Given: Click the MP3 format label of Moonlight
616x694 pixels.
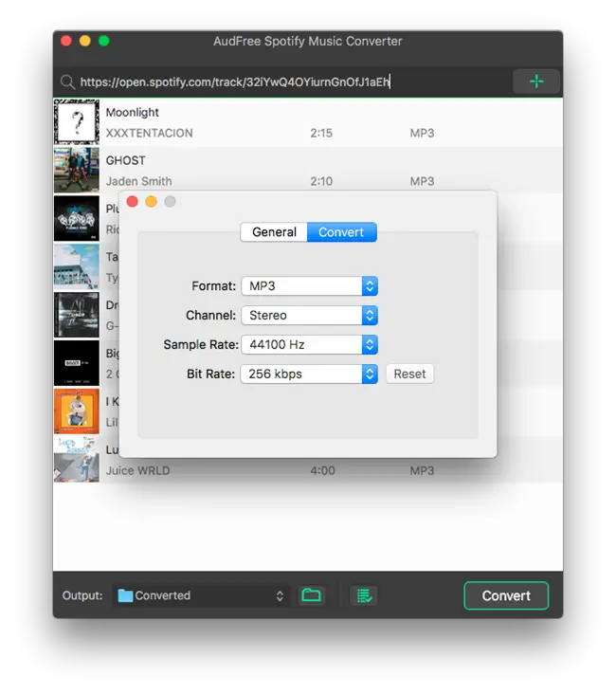Looking at the screenshot, I should [422, 133].
